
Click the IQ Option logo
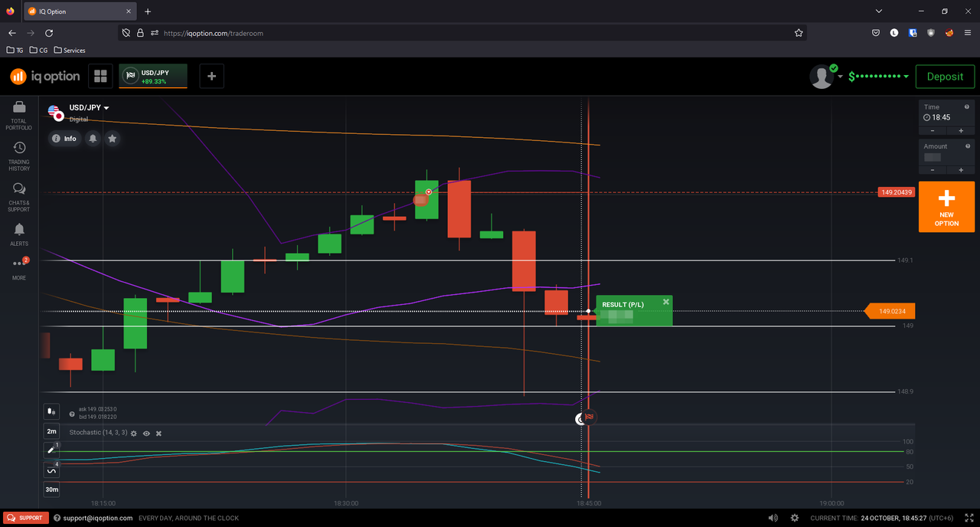point(44,77)
